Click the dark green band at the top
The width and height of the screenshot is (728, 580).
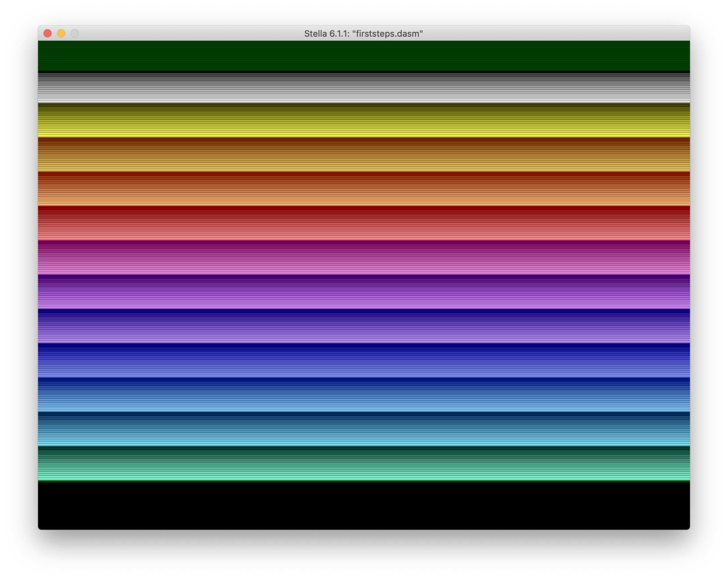364,56
